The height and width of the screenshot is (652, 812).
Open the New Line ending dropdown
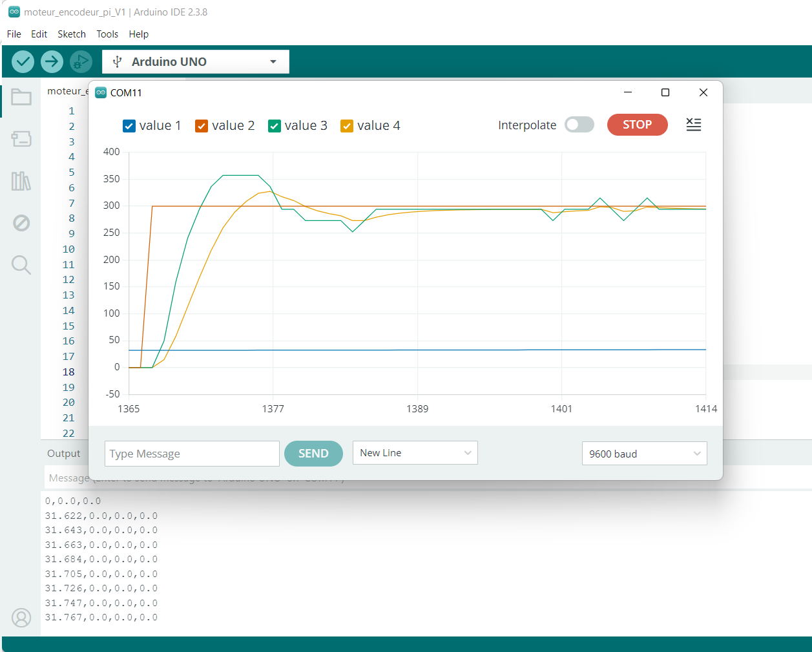click(x=415, y=452)
